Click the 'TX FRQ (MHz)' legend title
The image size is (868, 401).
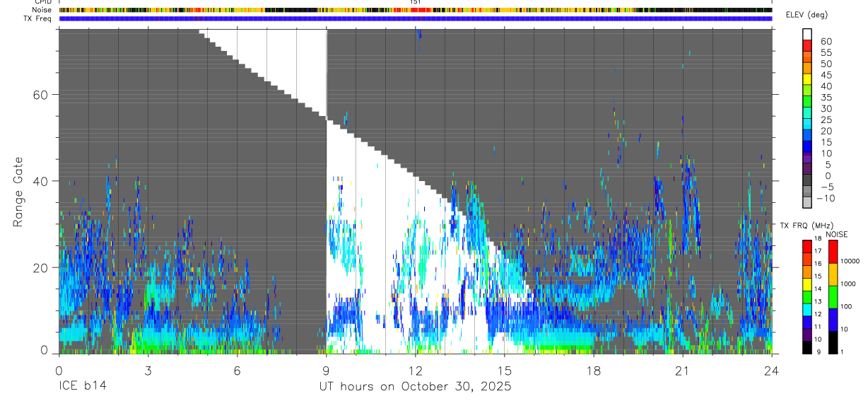tap(807, 225)
